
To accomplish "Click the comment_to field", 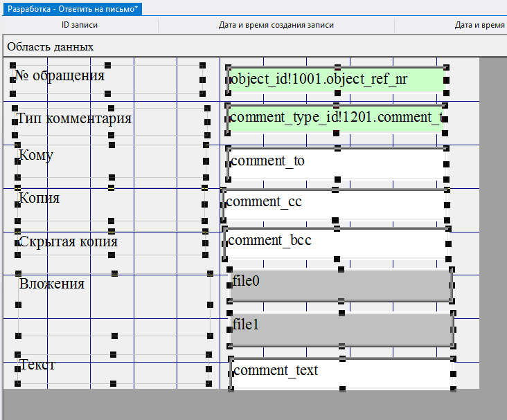I will pyautogui.click(x=336, y=162).
